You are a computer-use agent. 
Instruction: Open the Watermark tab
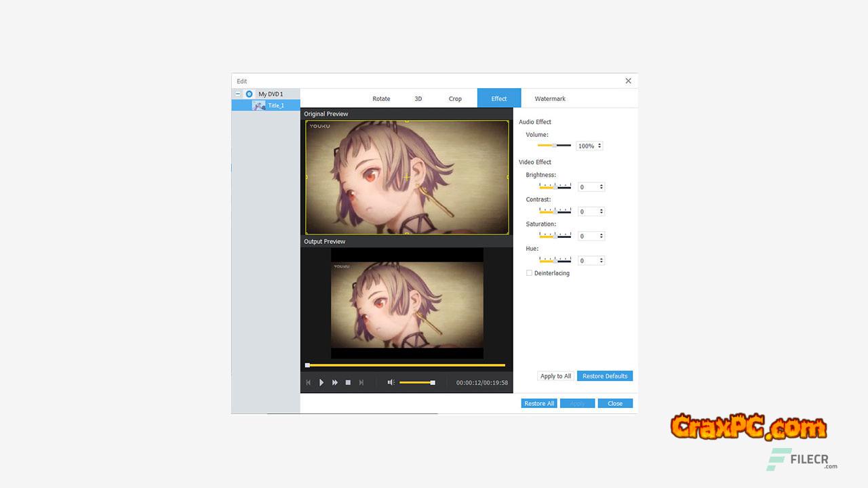coord(550,98)
